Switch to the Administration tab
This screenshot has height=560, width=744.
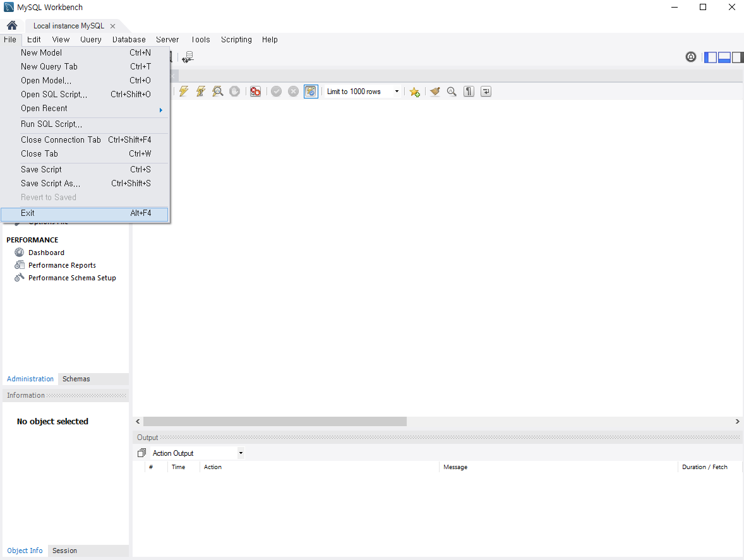tap(30, 379)
